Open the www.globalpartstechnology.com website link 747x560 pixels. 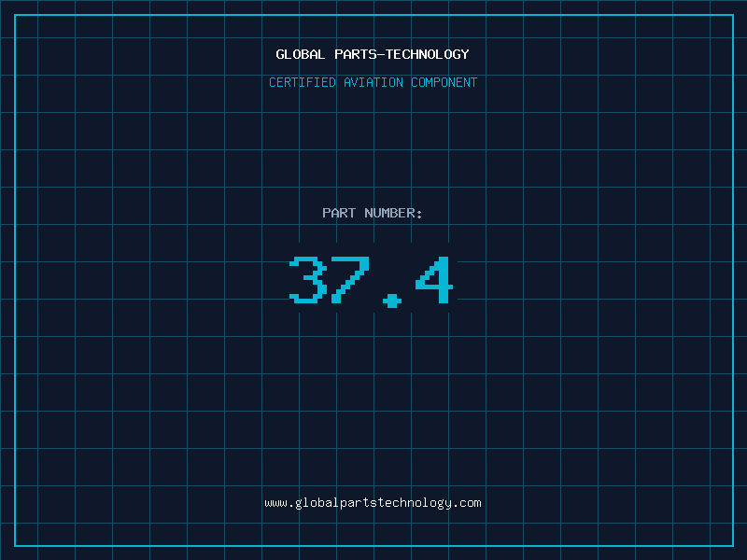pos(373,503)
